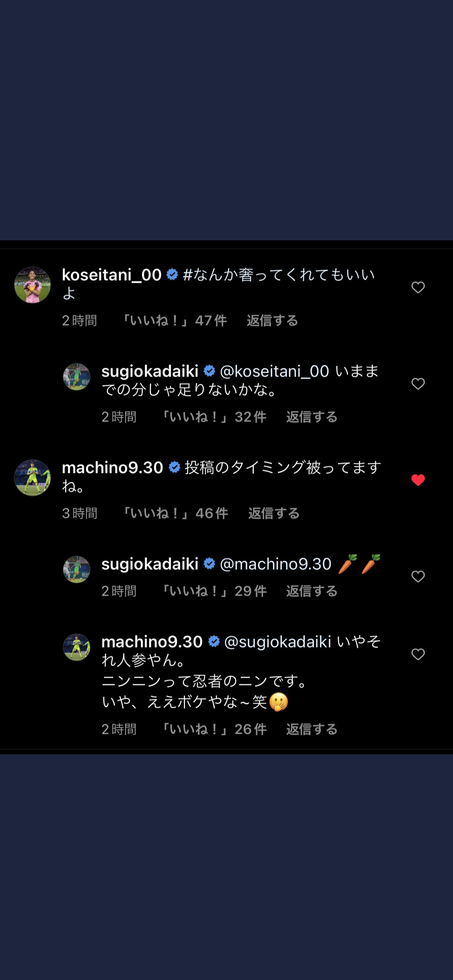The width and height of the screenshot is (453, 980).
Task: Tap the koseitani_00 username text
Action: tap(112, 275)
